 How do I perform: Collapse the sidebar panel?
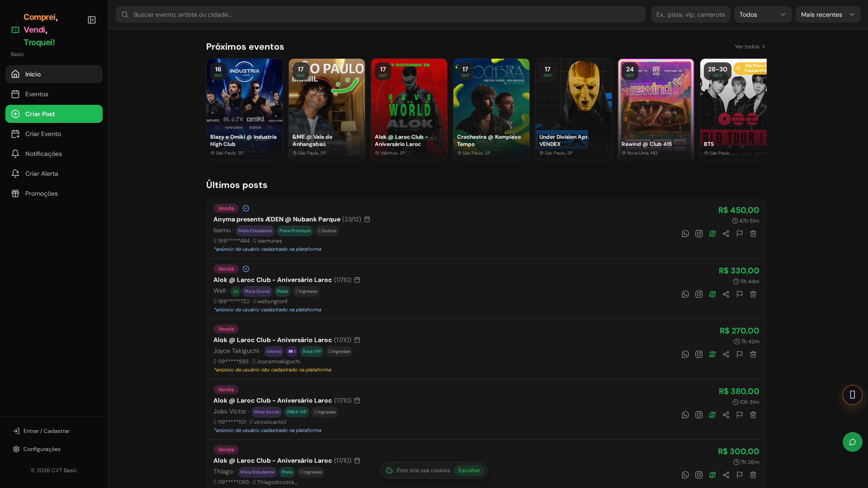[x=92, y=20]
